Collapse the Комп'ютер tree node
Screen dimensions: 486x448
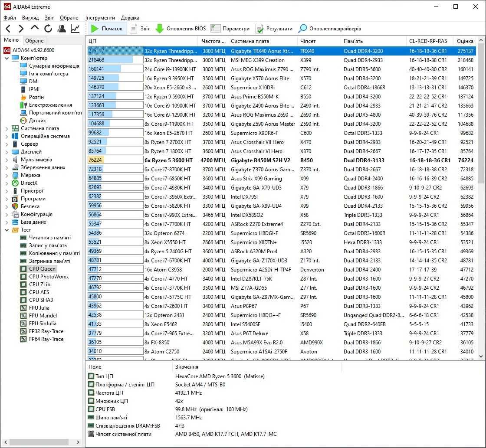coord(7,58)
